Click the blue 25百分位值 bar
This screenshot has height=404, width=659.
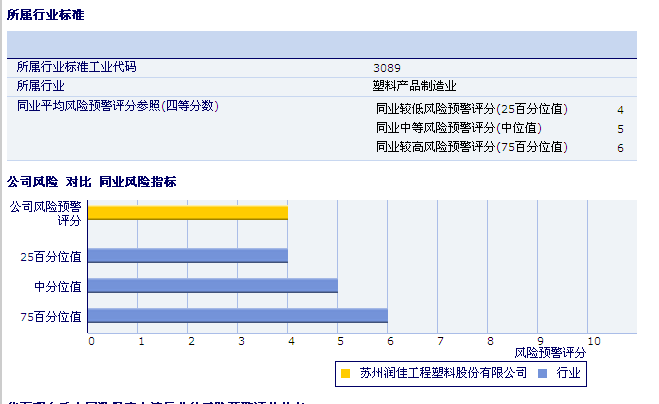click(188, 256)
